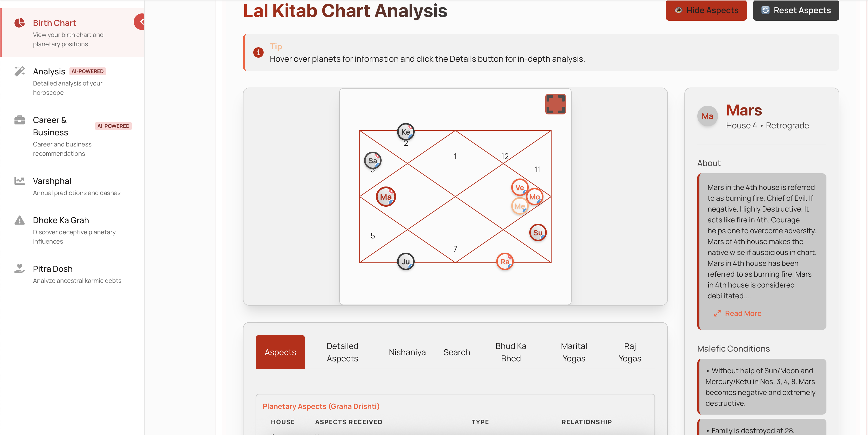Open the Raj Yogas tab
Screen dimensions: 868x435
pos(629,352)
